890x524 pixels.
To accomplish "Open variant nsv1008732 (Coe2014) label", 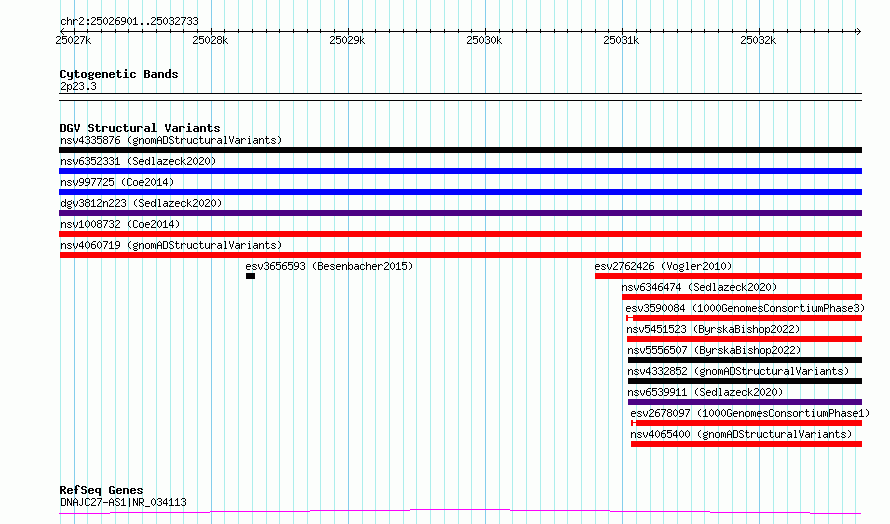I will (120, 224).
